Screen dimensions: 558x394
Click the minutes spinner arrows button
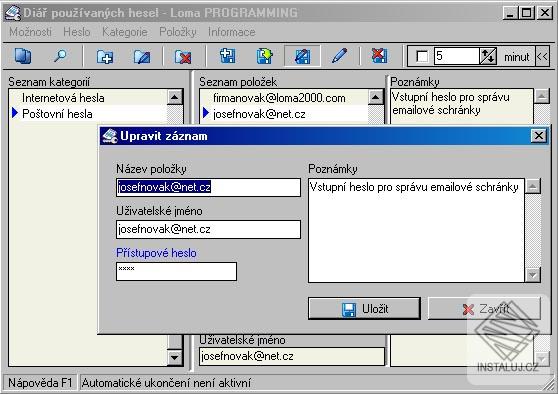tap(488, 56)
